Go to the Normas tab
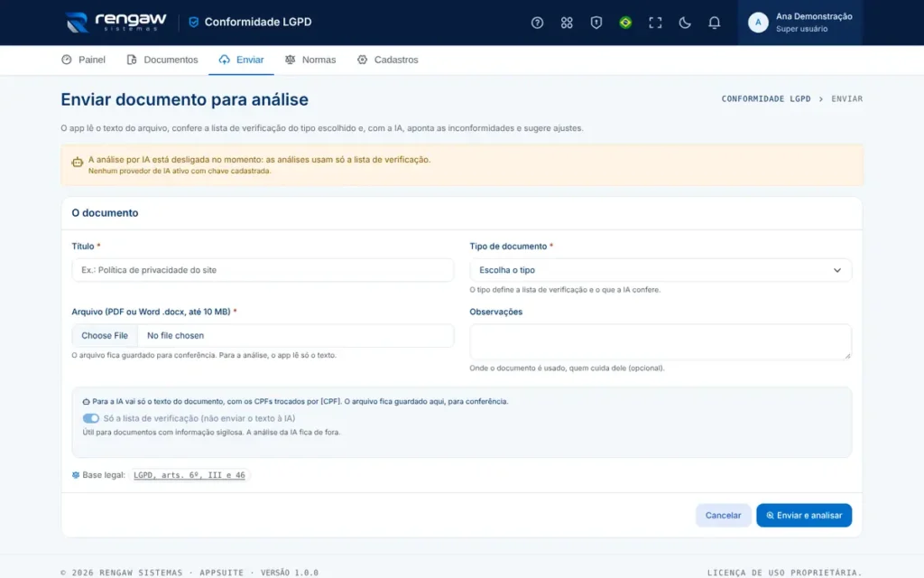The image size is (924, 578). pos(310,60)
